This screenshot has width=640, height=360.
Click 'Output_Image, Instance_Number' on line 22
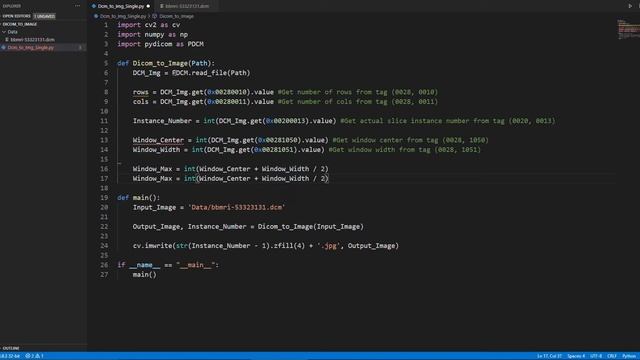[x=189, y=227]
